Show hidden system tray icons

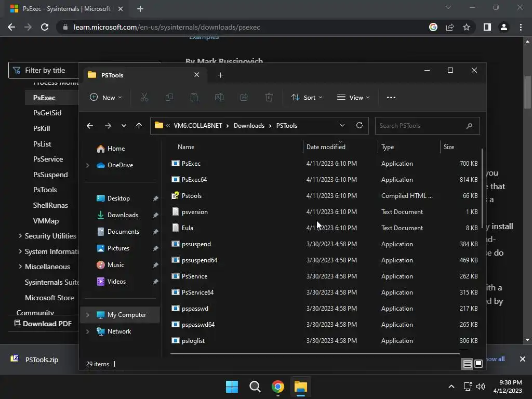coord(451,387)
